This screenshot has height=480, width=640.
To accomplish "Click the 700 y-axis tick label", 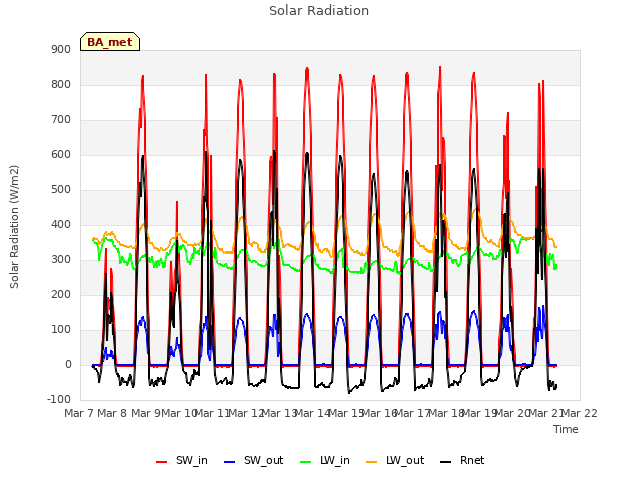I will 61,120.
